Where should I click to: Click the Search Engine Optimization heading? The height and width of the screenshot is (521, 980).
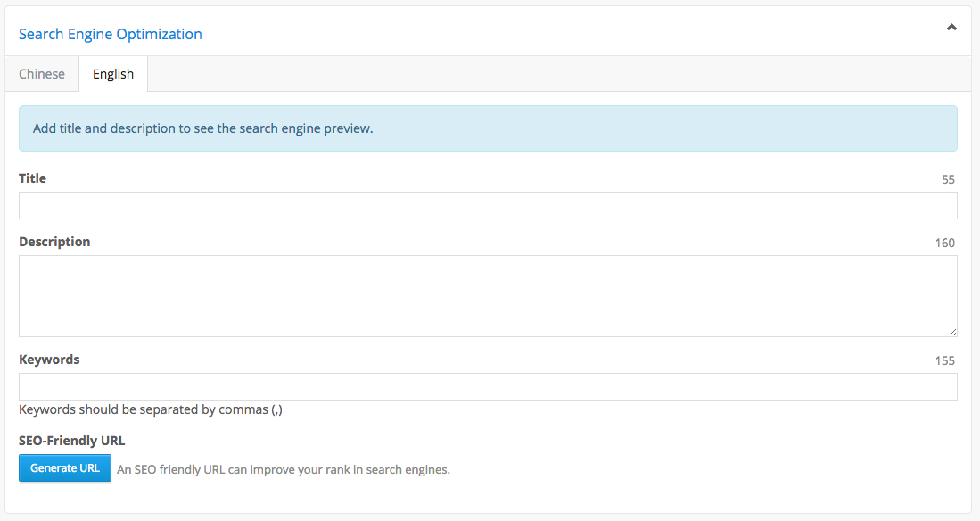tap(111, 35)
